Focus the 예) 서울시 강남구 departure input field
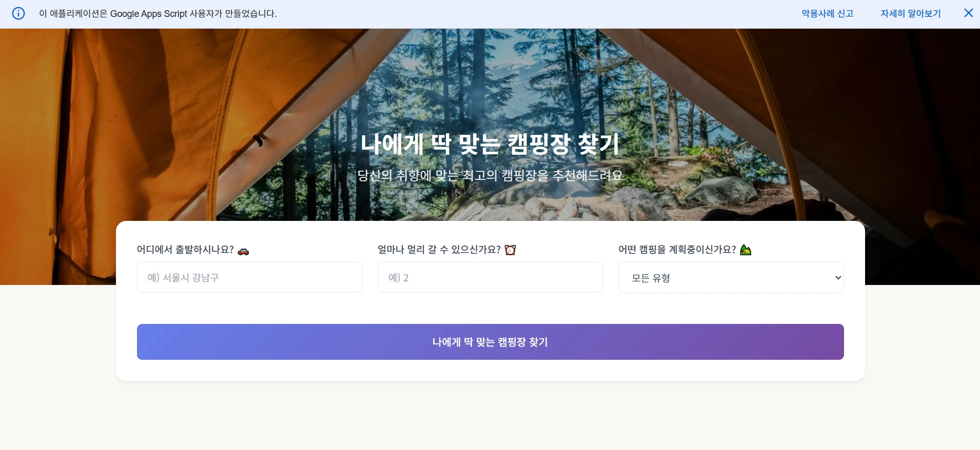This screenshot has width=980, height=450. [x=249, y=278]
